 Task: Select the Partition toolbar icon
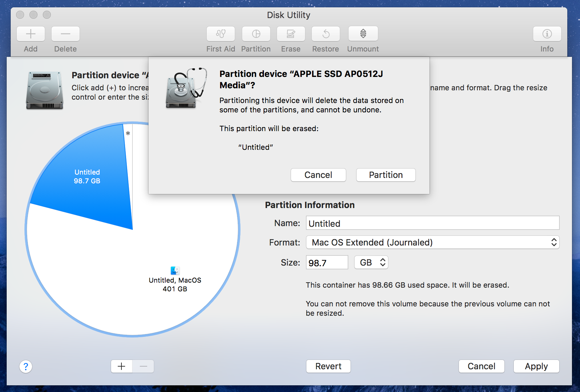(256, 34)
